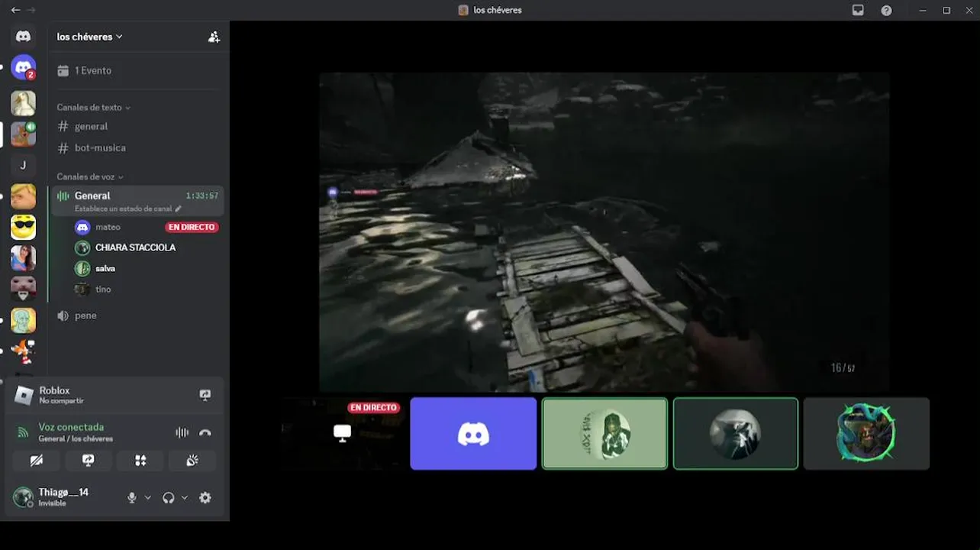Select the dark gray avatar participant tile
Viewport: 980px width, 550px height.
(736, 434)
